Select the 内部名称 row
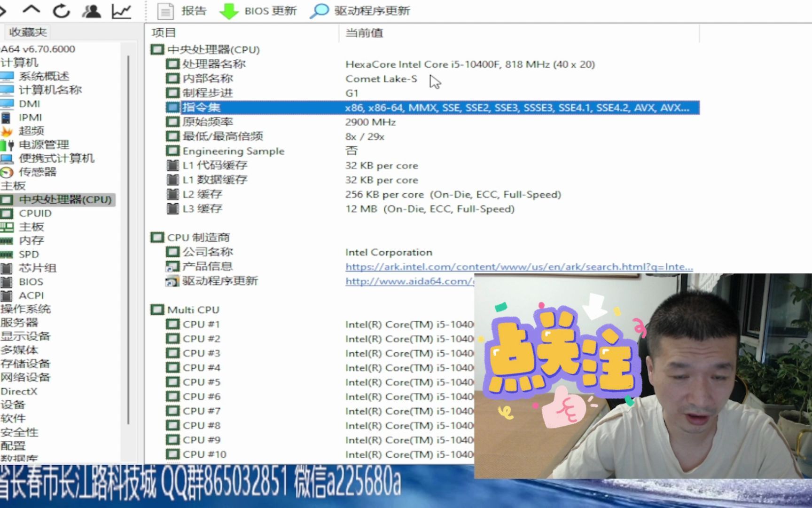The image size is (812, 508). point(432,79)
